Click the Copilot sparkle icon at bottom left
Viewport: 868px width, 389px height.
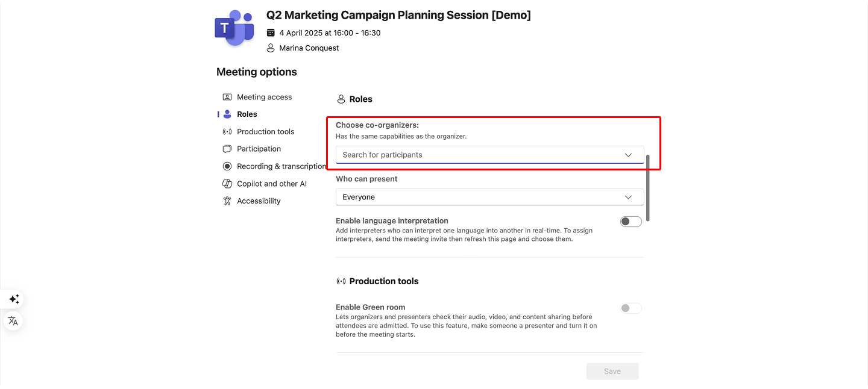click(x=13, y=299)
